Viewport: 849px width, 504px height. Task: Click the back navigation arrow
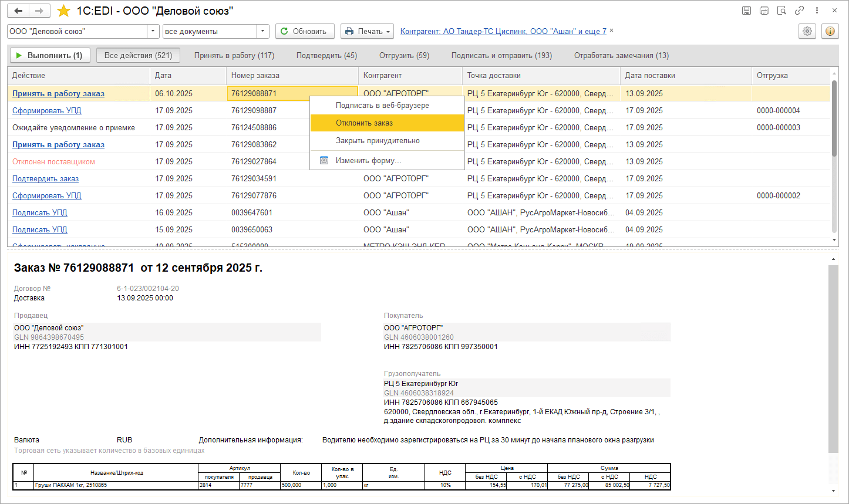coord(18,11)
